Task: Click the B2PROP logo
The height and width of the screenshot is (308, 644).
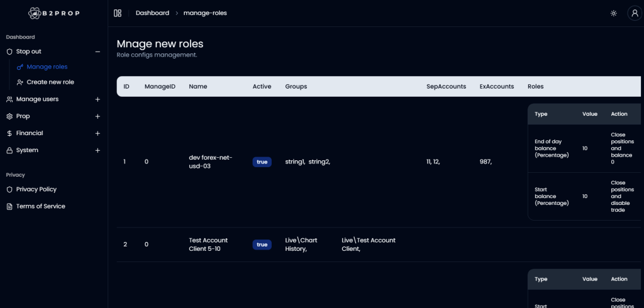Action: (53, 13)
